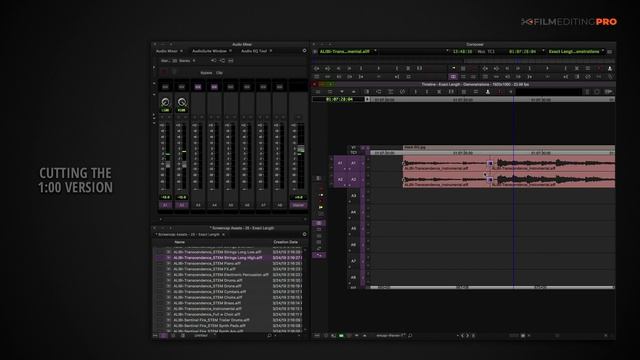Click the A3 channel button in mixer

(198, 205)
